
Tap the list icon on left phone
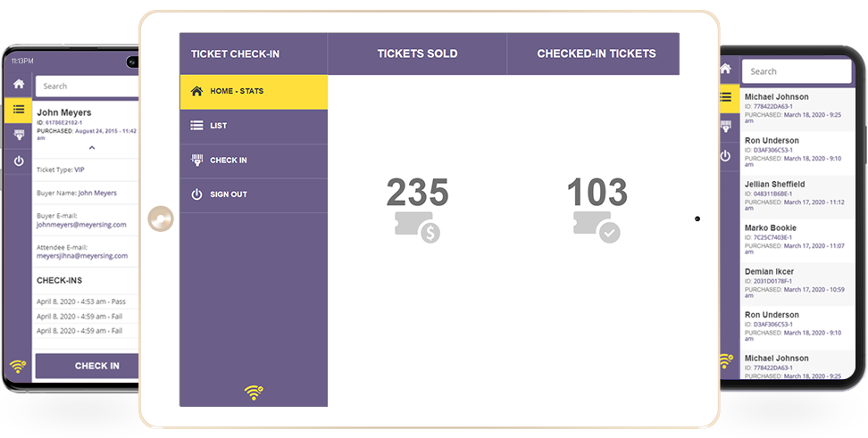point(18,110)
